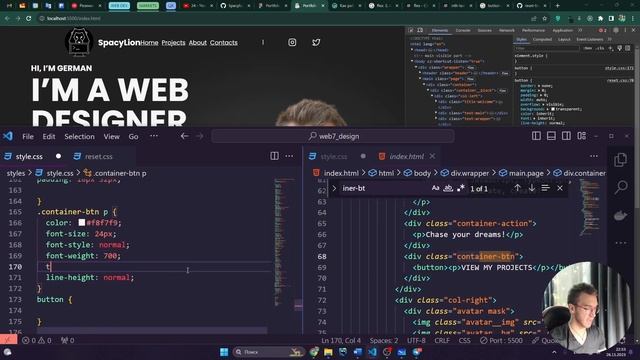Bookmark this page with the star icon
The image size is (640, 360).
544,18
